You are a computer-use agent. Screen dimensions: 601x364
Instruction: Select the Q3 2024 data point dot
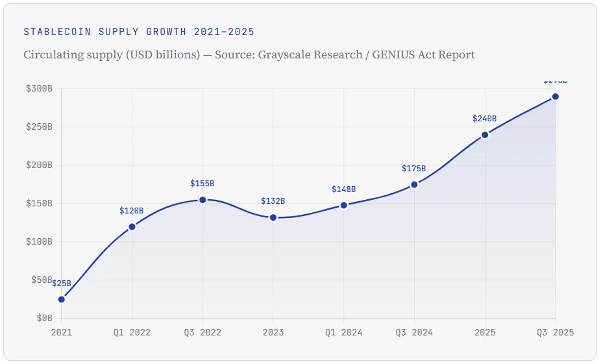pyautogui.click(x=414, y=184)
